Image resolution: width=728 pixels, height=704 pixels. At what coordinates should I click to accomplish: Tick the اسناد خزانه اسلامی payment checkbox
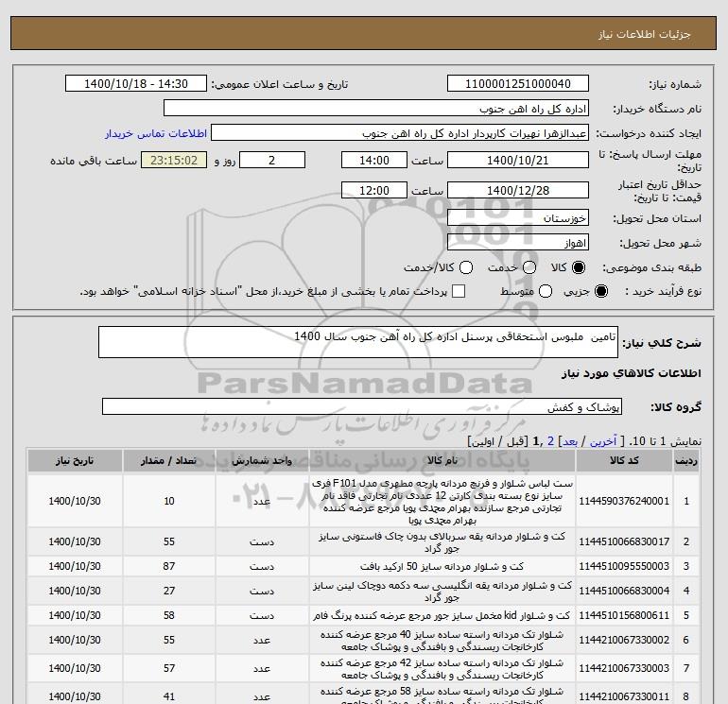(459, 291)
